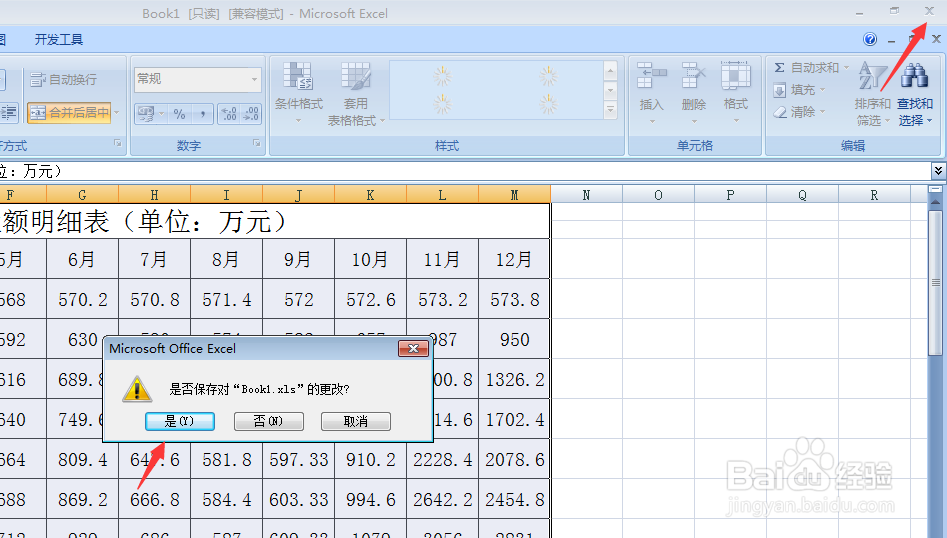Viewport: 947px width, 538px height.
Task: Select the cell containing 2454.8
Action: (514, 499)
